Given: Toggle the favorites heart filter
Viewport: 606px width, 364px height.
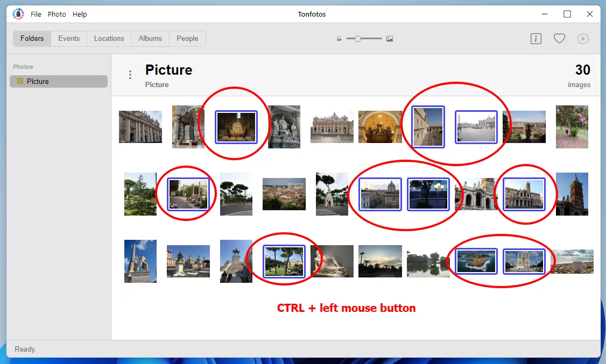Looking at the screenshot, I should coord(559,38).
